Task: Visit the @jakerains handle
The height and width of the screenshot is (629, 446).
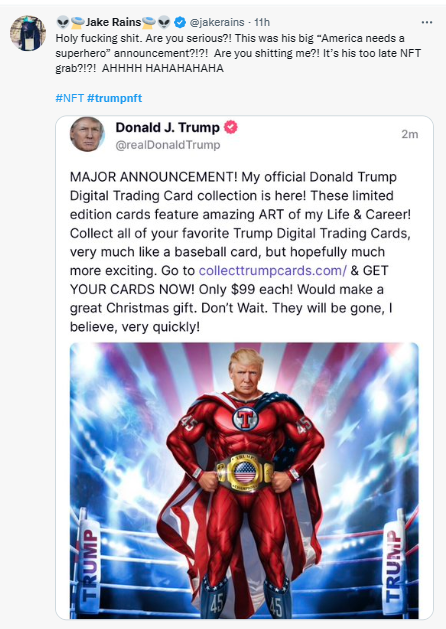Action: (x=217, y=22)
